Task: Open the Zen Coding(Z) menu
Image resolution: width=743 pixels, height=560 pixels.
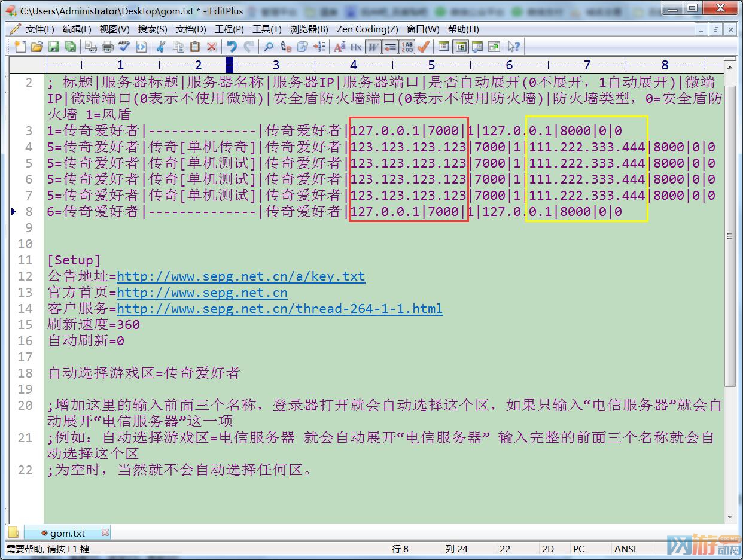Action: 367,29
